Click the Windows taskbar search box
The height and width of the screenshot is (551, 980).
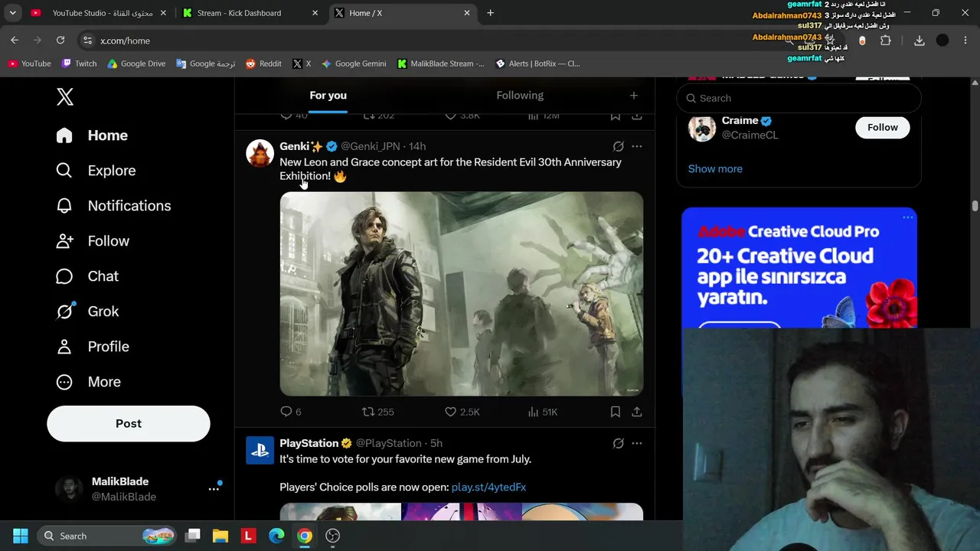click(x=108, y=536)
